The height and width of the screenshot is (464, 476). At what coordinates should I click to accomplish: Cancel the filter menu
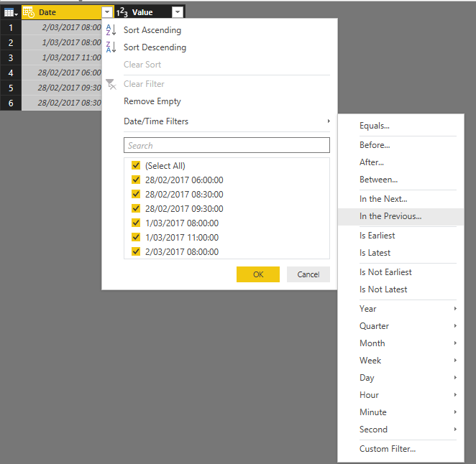(x=308, y=274)
